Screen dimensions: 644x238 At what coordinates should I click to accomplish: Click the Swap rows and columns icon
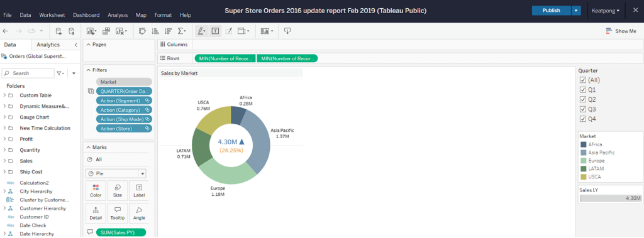click(x=143, y=31)
